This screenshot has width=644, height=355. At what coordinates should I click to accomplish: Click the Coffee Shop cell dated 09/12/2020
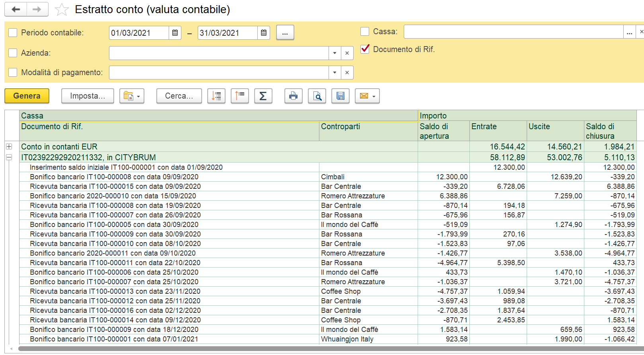pos(368,320)
